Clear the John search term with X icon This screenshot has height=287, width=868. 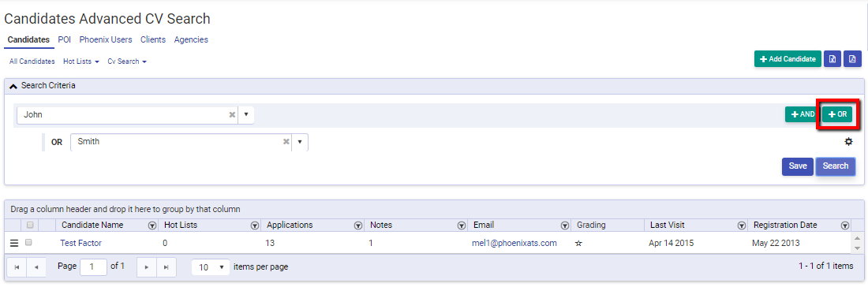coord(233,115)
